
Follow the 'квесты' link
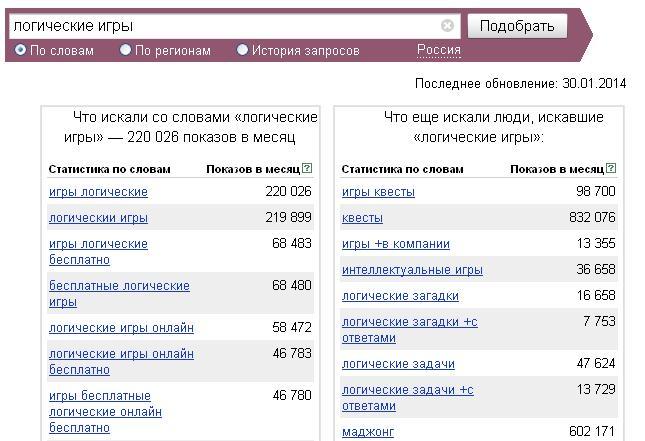(362, 218)
